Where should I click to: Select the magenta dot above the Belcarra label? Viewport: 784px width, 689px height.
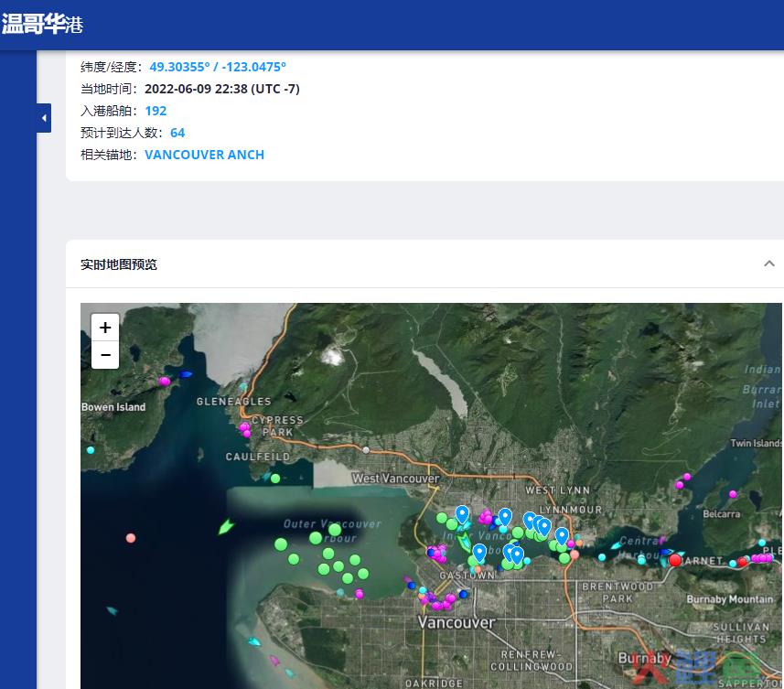tap(733, 494)
